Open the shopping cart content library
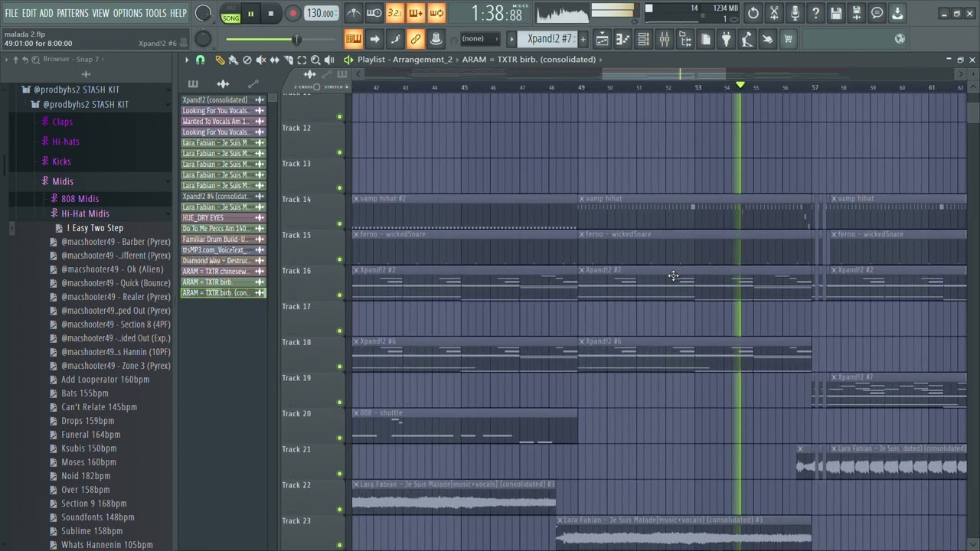This screenshot has width=980, height=551. tap(789, 39)
